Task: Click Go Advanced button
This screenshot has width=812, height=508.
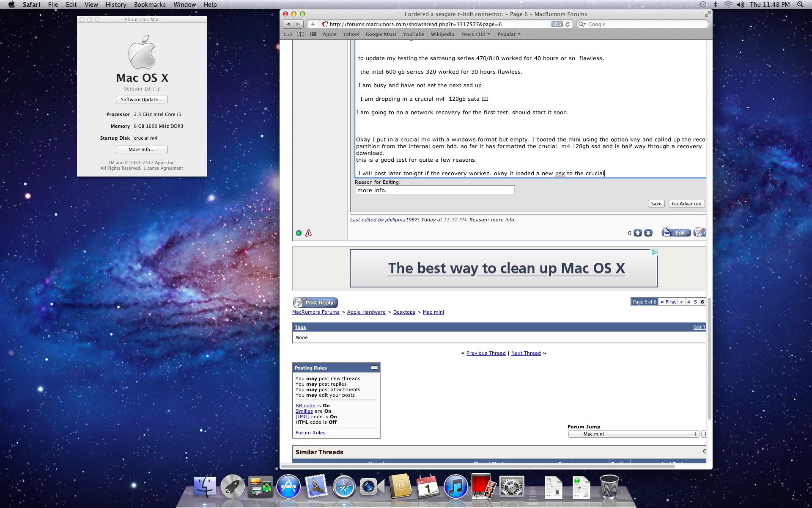Action: click(686, 204)
